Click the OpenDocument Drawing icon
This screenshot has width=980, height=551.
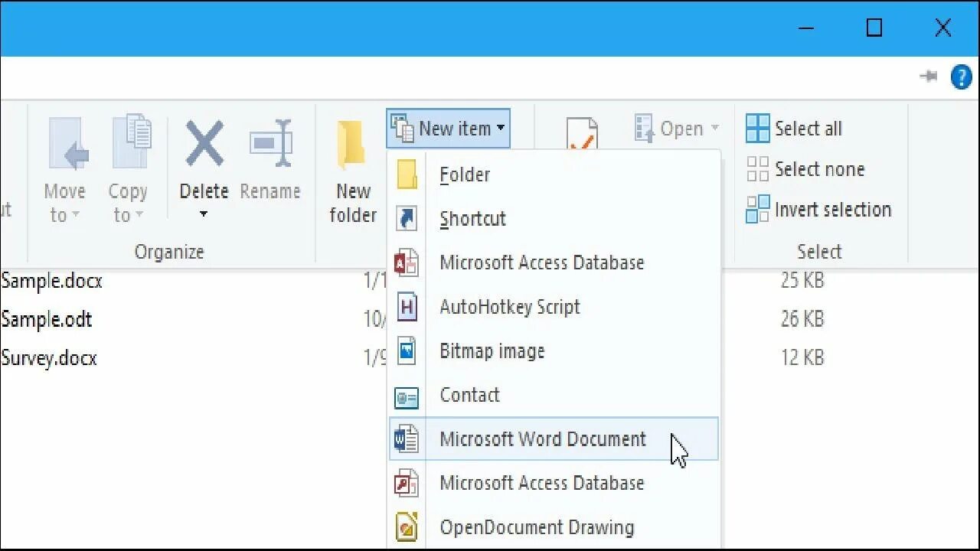coord(407,527)
